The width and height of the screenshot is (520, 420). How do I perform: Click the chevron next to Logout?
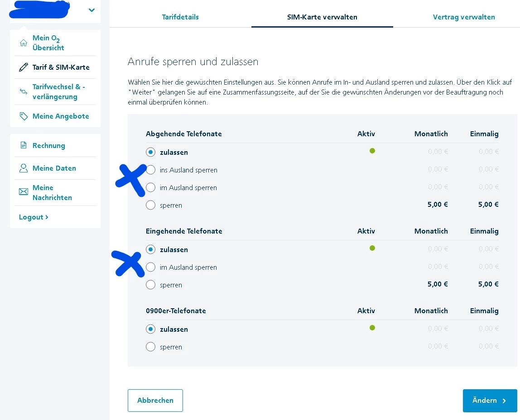click(x=47, y=217)
